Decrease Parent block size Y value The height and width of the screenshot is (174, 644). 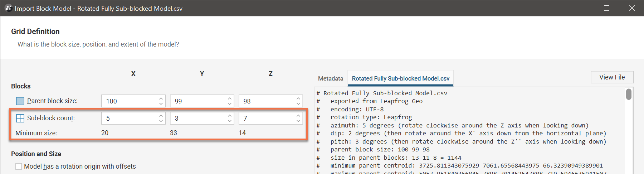tap(230, 104)
